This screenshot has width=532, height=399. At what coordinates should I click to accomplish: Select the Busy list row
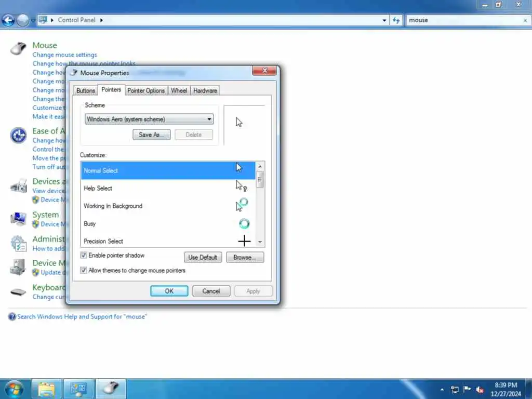(168, 223)
